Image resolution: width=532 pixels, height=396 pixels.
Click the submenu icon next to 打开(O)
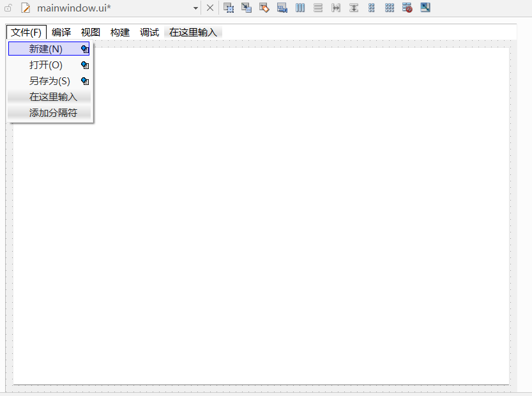pyautogui.click(x=85, y=65)
